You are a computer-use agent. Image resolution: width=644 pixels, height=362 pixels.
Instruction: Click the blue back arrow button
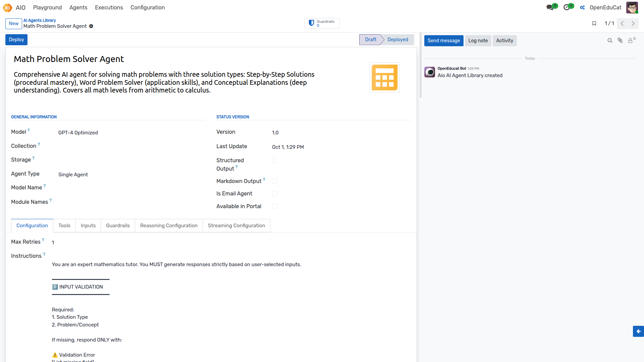(638, 331)
